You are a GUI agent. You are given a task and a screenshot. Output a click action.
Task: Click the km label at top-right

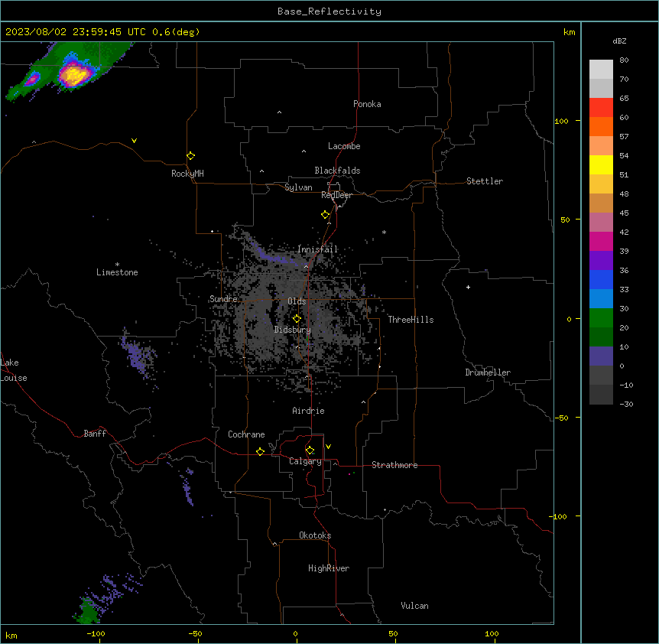(570, 32)
